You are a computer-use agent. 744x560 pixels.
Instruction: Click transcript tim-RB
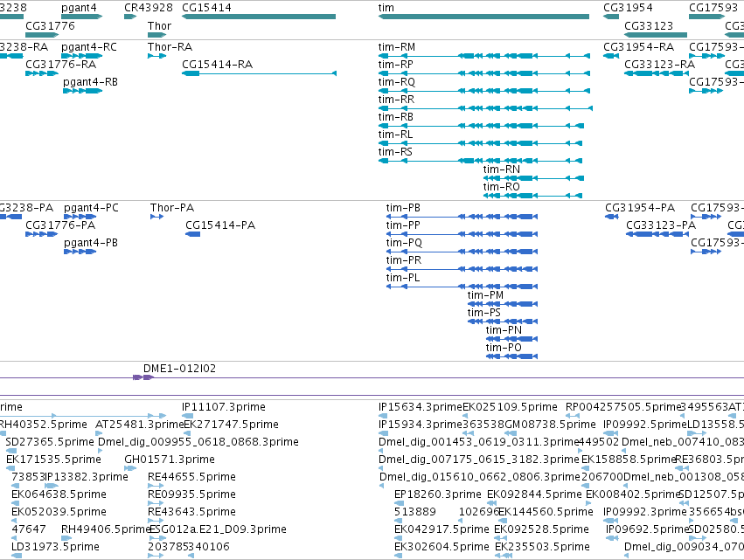(481, 126)
